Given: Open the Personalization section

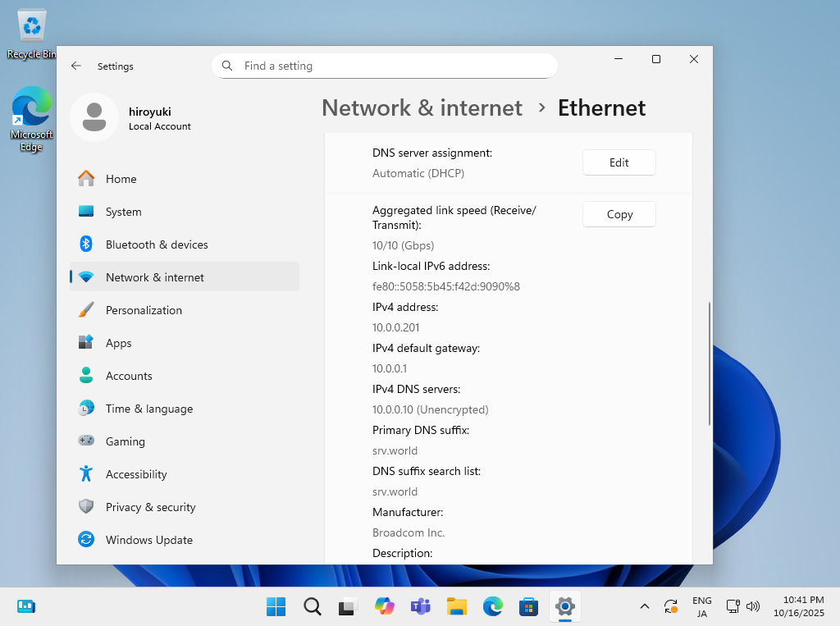Looking at the screenshot, I should click(x=144, y=310).
